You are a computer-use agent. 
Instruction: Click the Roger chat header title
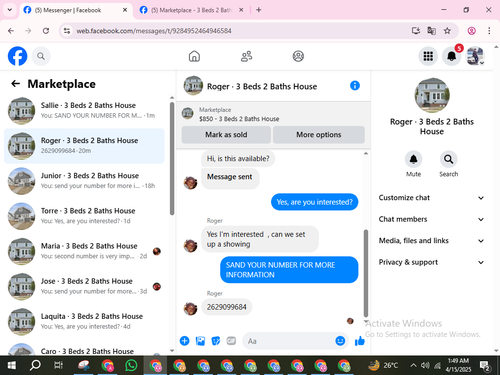coord(262,86)
